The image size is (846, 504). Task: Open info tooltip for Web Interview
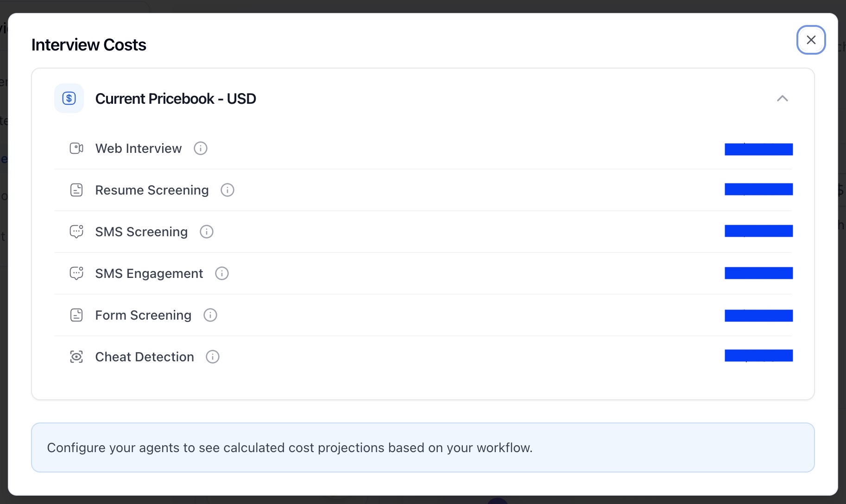201,148
